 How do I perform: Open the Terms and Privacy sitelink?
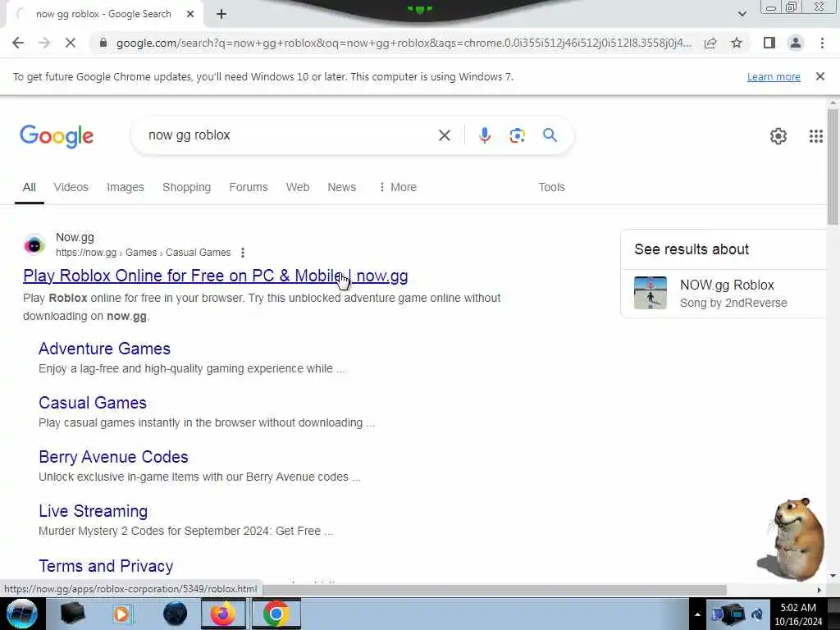pyautogui.click(x=106, y=566)
